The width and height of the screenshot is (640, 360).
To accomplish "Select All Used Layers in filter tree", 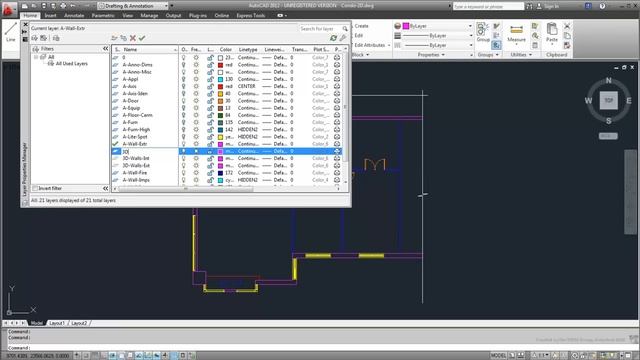I will tap(71, 64).
